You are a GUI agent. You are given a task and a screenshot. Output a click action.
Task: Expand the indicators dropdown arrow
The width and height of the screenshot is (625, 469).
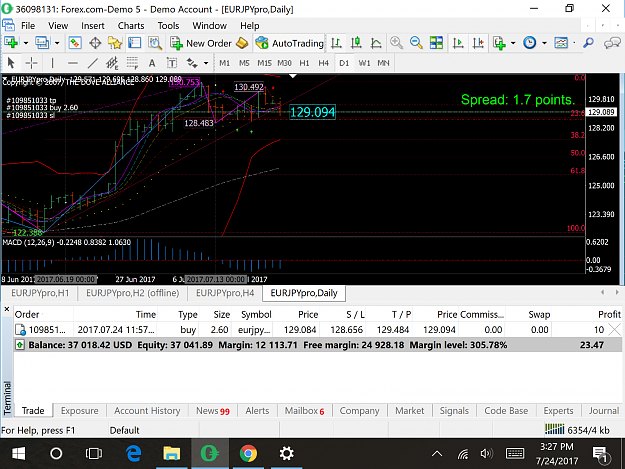click(x=513, y=43)
